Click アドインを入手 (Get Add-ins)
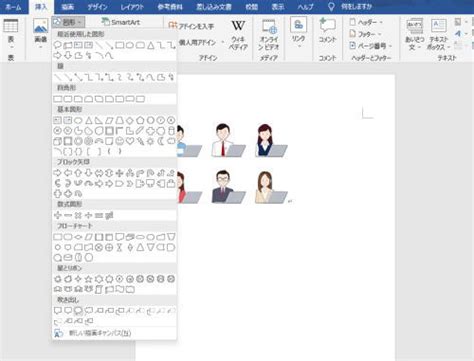This screenshot has height=361, width=474. click(x=192, y=26)
